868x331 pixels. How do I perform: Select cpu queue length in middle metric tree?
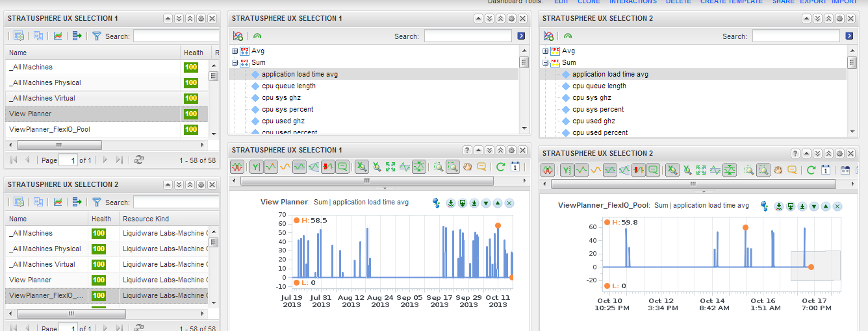pyautogui.click(x=289, y=86)
